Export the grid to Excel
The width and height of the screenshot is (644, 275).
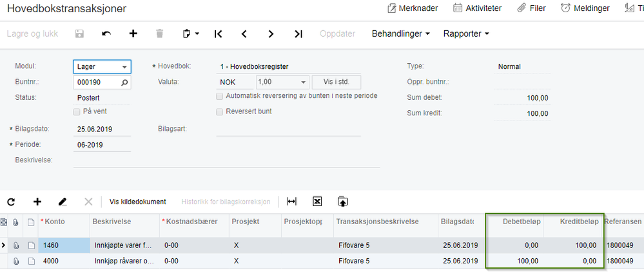[x=317, y=202]
